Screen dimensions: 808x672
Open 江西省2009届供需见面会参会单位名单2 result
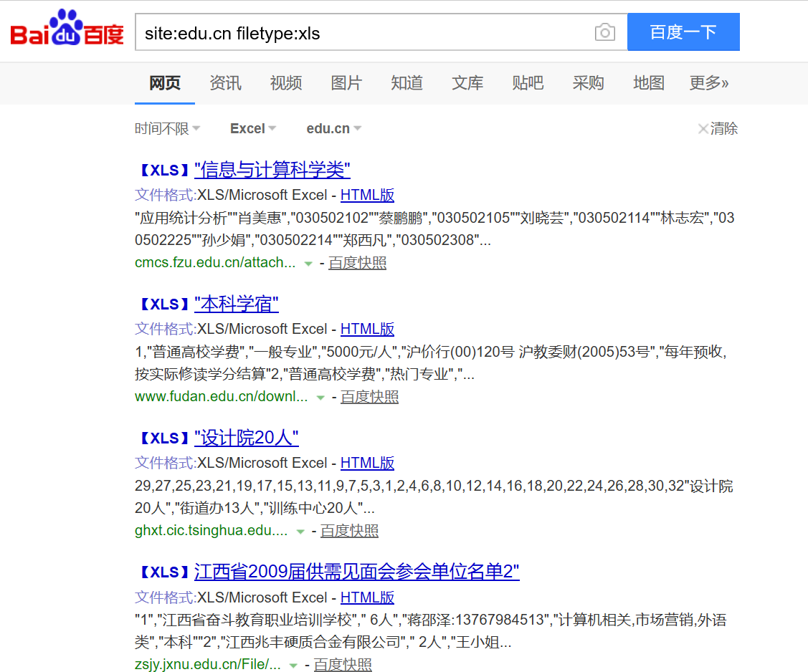click(356, 572)
